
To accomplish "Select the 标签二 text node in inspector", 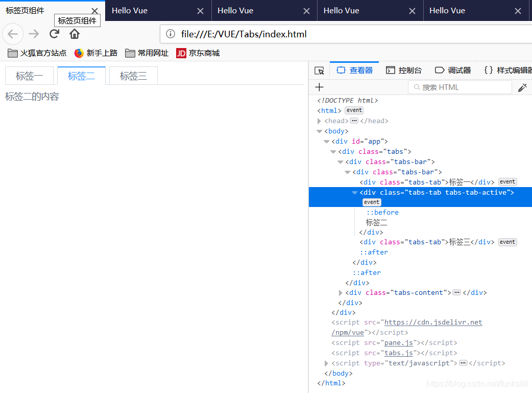I will (376, 222).
